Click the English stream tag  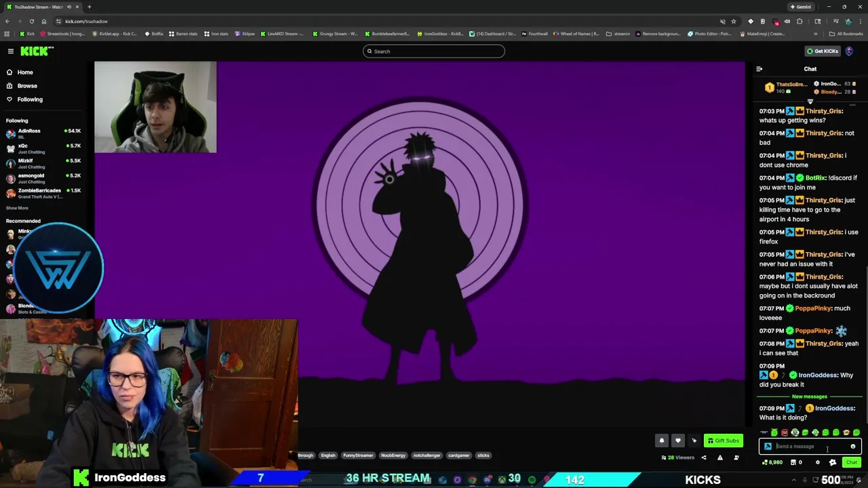[328, 455]
